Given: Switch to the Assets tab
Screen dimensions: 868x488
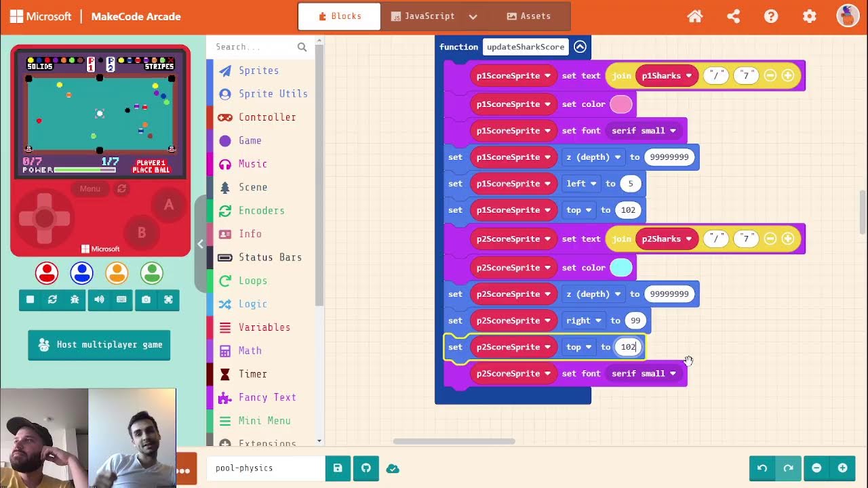Looking at the screenshot, I should (x=529, y=16).
